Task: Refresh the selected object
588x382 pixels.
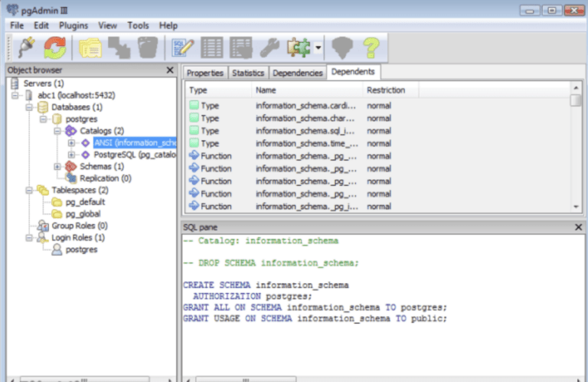Action: pos(54,47)
